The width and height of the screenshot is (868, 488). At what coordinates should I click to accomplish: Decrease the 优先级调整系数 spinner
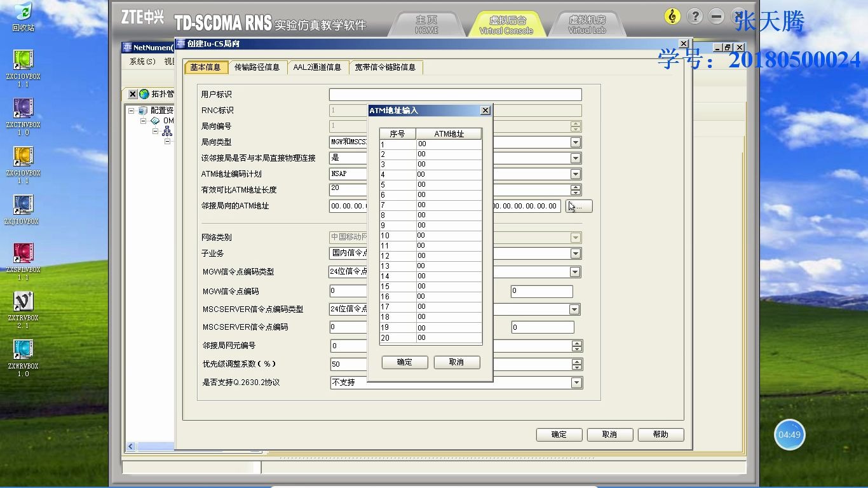(577, 367)
